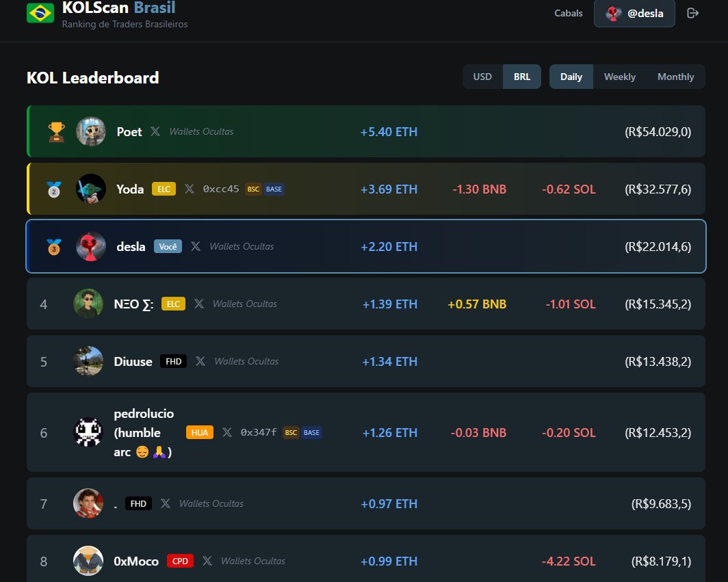Click 0xMoco's -4.22 SOL value
Screen dimensions: 728x582
(x=569, y=561)
